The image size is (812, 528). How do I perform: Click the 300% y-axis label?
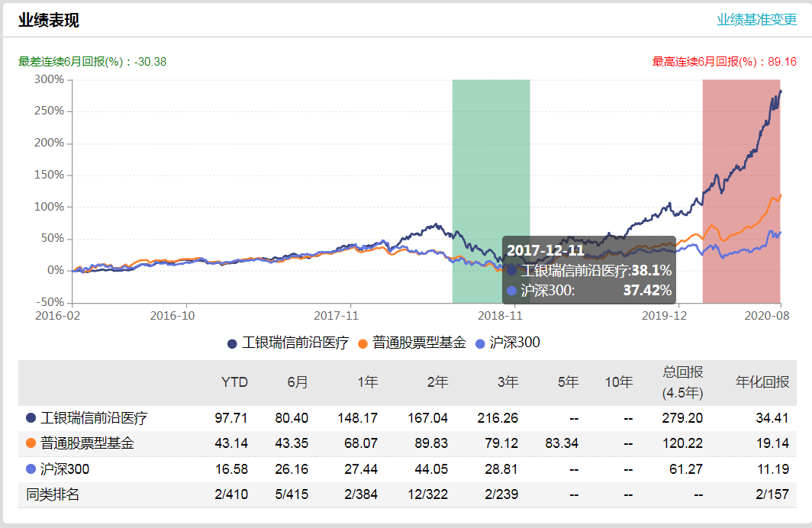click(x=49, y=79)
